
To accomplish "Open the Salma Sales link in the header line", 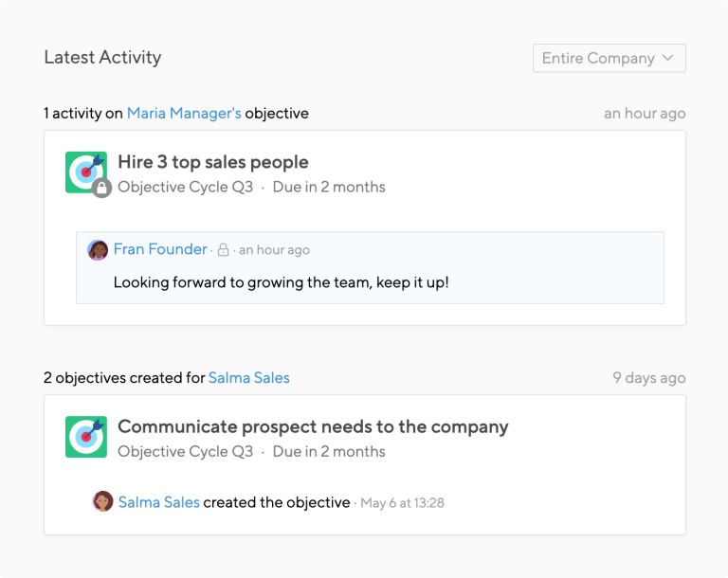I will (x=249, y=378).
